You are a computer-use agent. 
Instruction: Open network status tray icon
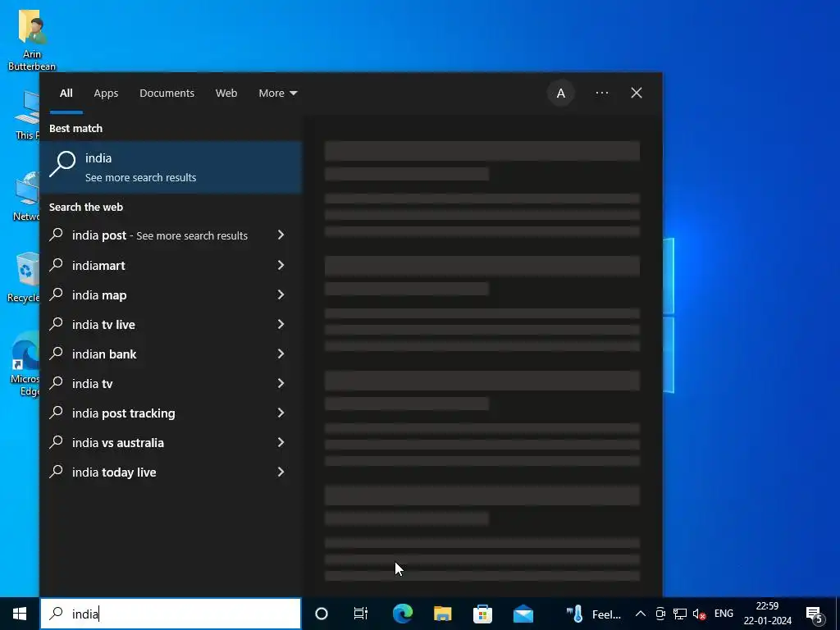(680, 614)
